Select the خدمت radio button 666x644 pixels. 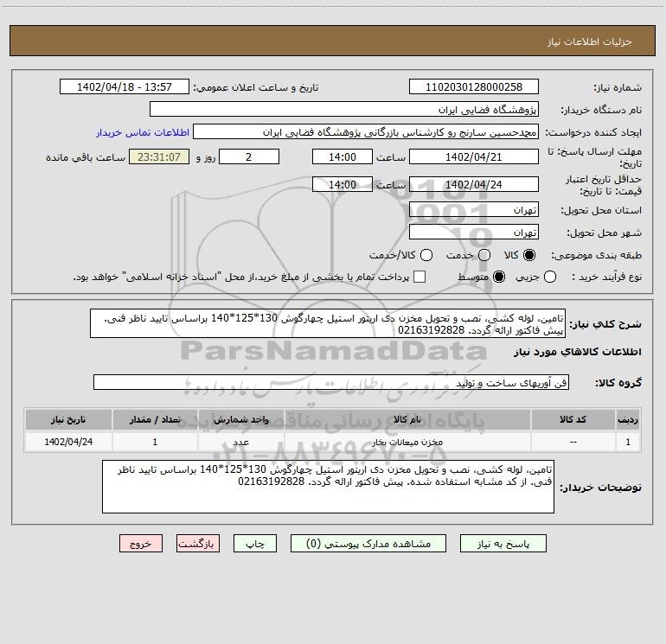click(484, 255)
